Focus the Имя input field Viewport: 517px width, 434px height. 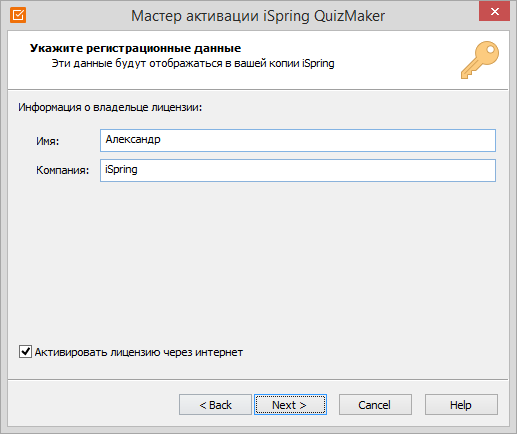[x=298, y=140]
